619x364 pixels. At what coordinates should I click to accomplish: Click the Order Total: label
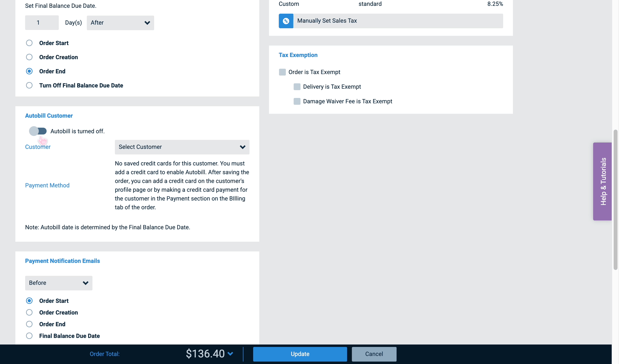(105, 354)
